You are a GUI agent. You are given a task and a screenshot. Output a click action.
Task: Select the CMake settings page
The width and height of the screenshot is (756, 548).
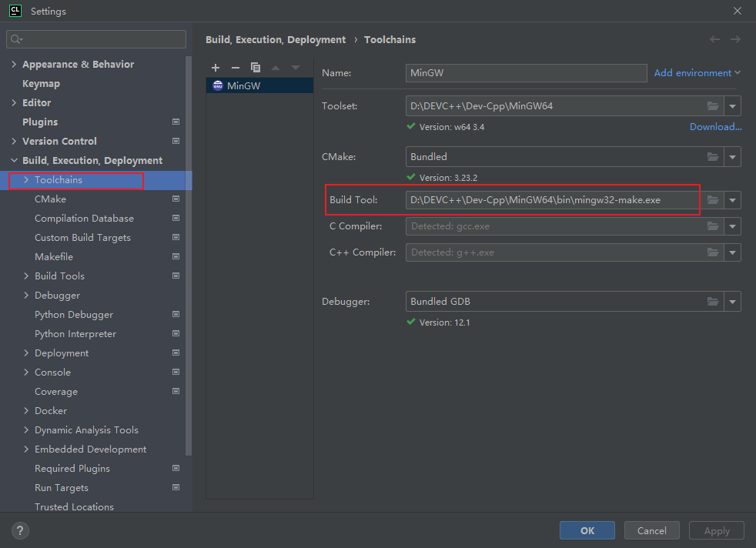50,199
